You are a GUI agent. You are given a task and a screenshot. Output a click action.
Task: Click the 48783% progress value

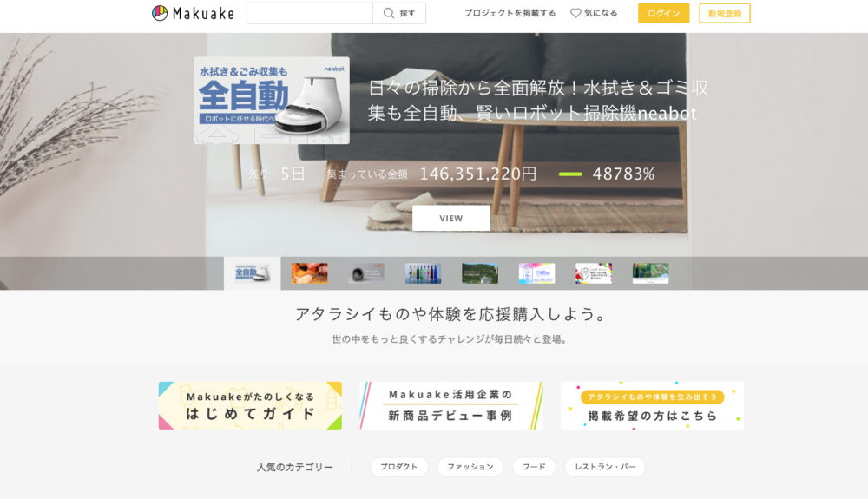pos(623,174)
